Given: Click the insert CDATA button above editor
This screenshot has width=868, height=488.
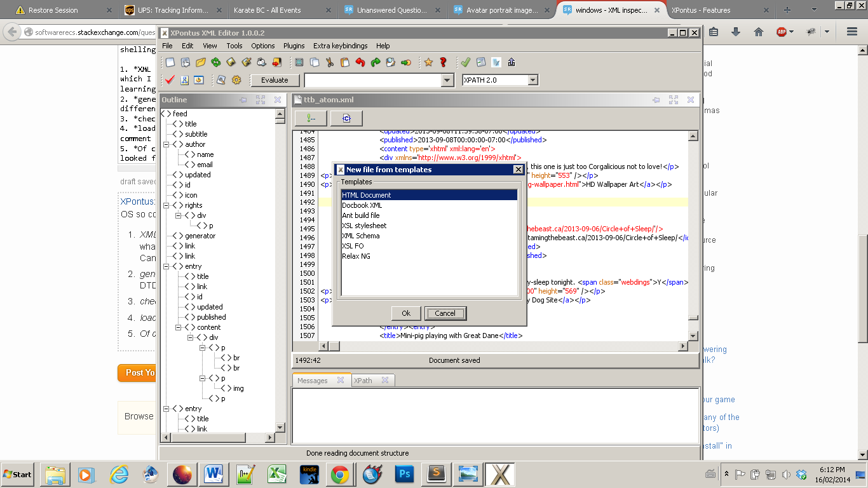Looking at the screenshot, I should (x=346, y=118).
